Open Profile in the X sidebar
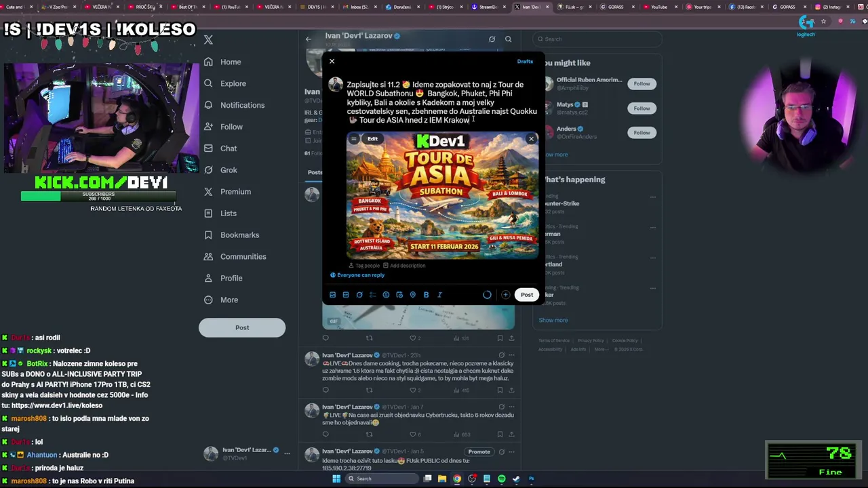Screen dimensions: 868x488 coord(224,279)
